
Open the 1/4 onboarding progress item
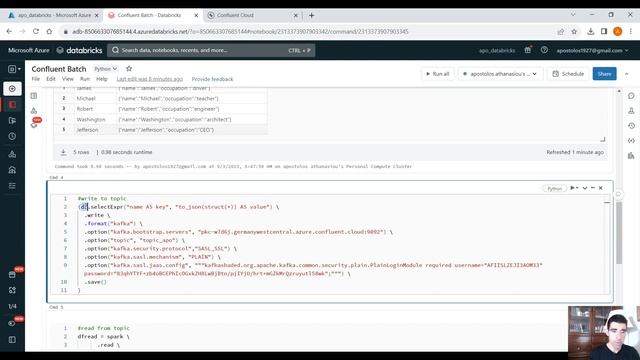tap(12, 306)
